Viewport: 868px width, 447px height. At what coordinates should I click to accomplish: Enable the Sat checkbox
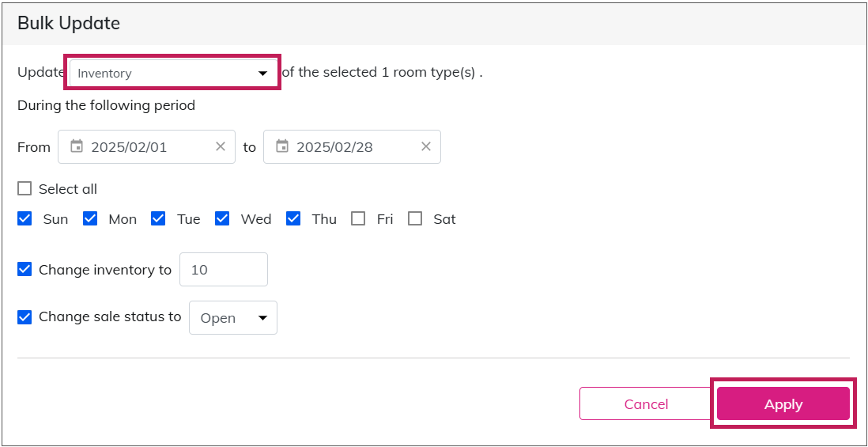pos(415,219)
